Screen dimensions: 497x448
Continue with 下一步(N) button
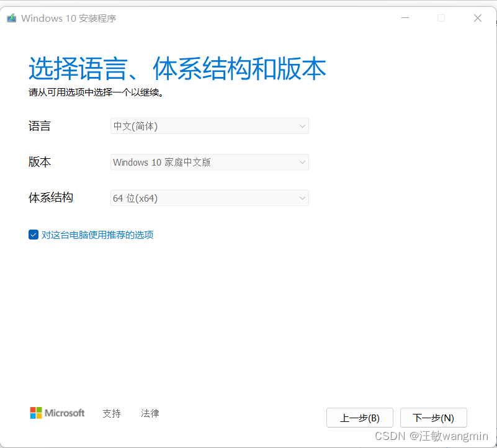433,418
